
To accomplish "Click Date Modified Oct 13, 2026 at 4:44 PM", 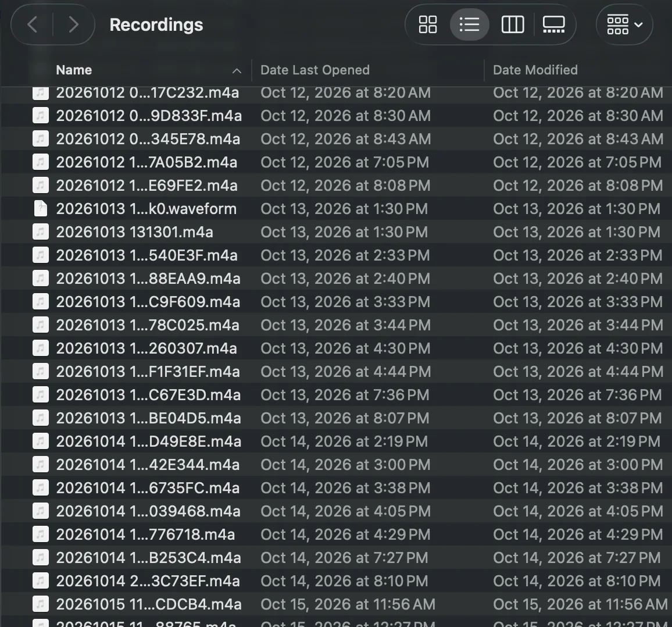I will click(x=578, y=372).
